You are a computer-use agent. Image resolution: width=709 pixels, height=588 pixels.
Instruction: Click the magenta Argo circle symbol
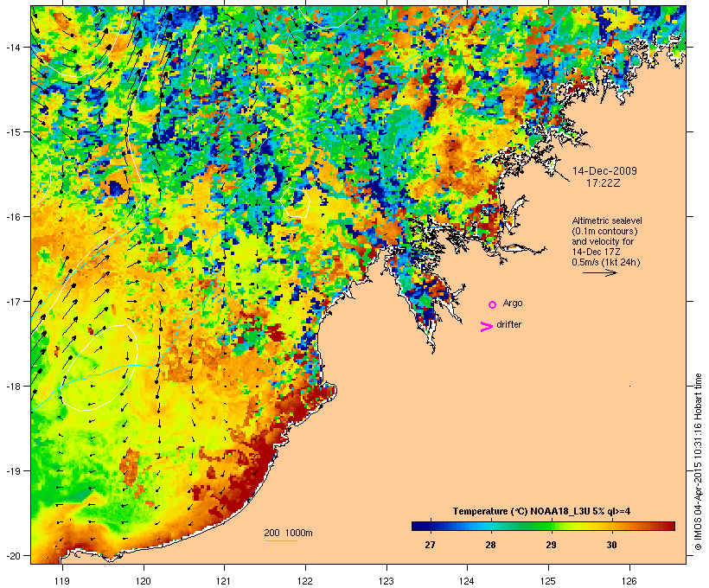(x=493, y=305)
